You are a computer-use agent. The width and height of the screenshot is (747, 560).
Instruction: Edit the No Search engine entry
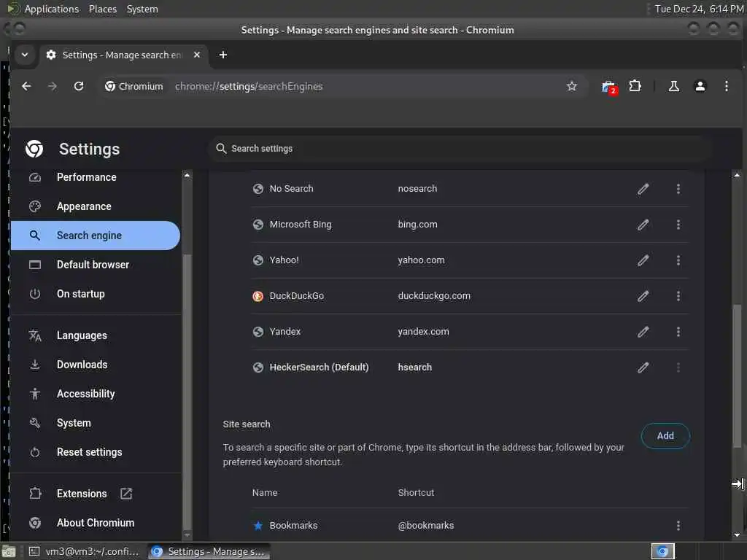click(x=643, y=189)
